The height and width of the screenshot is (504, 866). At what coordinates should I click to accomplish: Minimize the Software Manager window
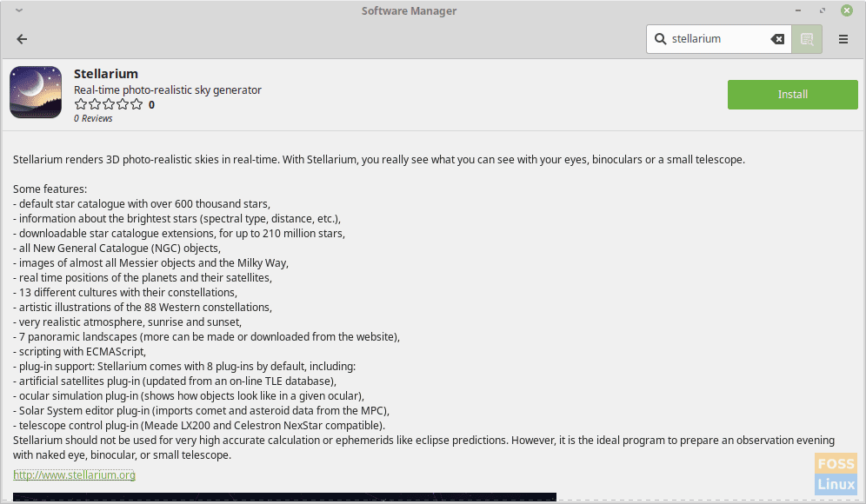(x=798, y=10)
